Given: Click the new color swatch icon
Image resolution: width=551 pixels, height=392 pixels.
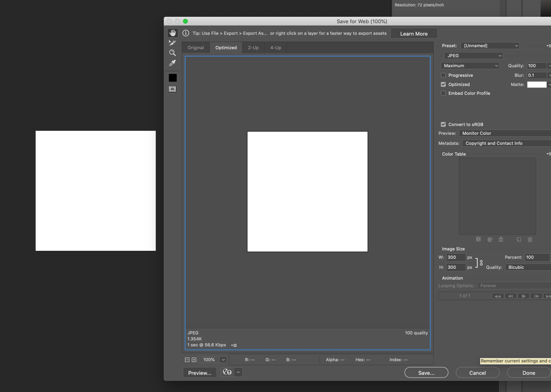Looking at the screenshot, I should click(519, 239).
